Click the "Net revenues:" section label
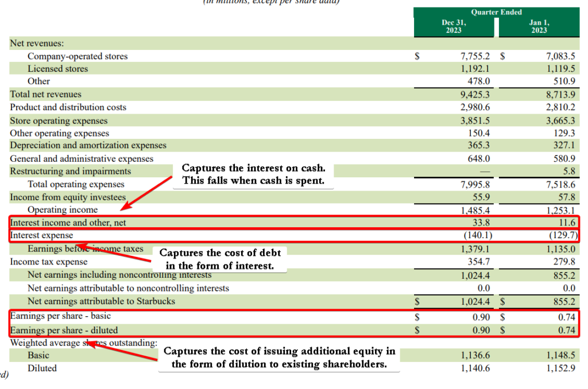This screenshot has width=588, height=389. click(37, 43)
